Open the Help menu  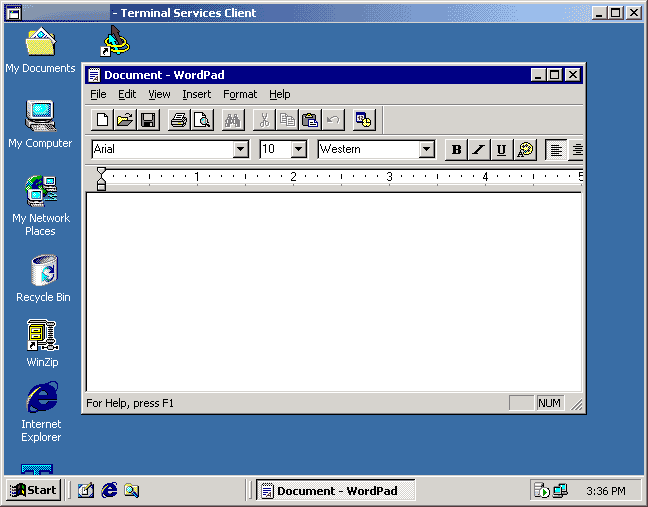tap(280, 95)
